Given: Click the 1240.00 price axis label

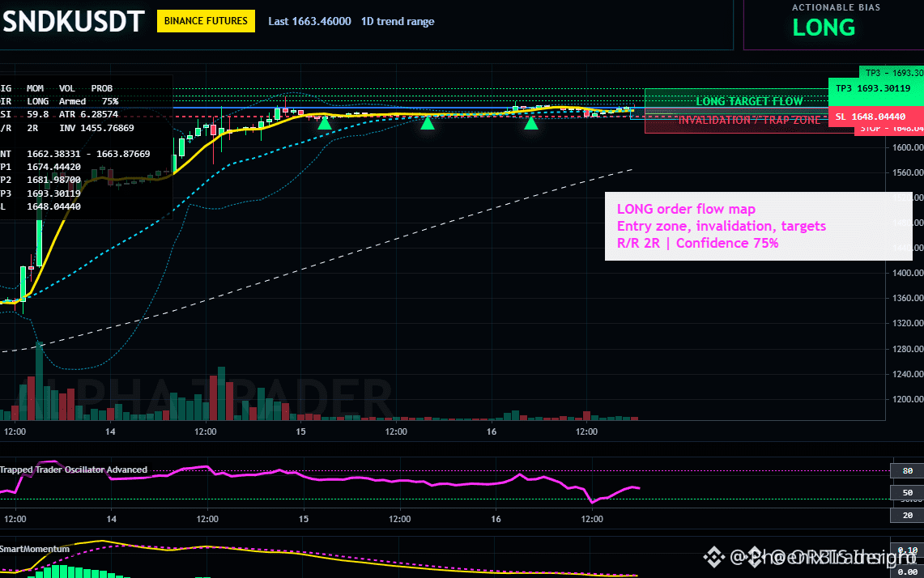Looking at the screenshot, I should (906, 373).
